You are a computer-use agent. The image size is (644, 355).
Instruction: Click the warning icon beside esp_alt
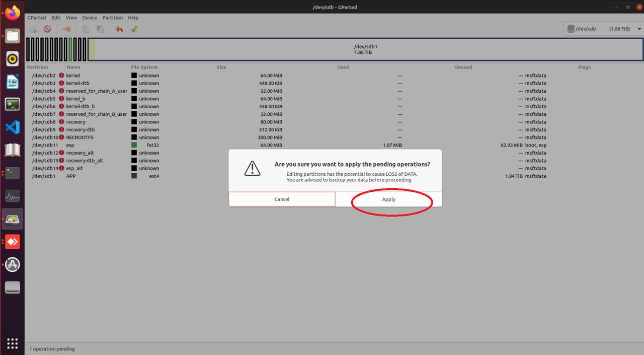(x=61, y=168)
